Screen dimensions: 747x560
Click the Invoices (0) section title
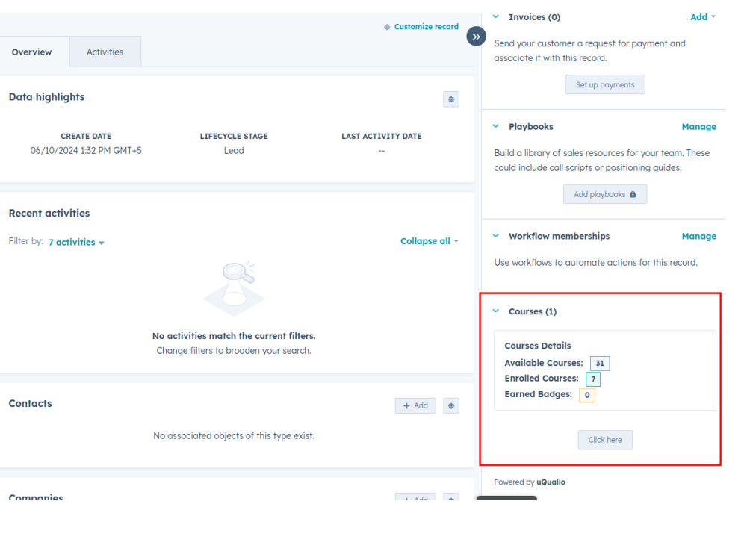tap(535, 17)
